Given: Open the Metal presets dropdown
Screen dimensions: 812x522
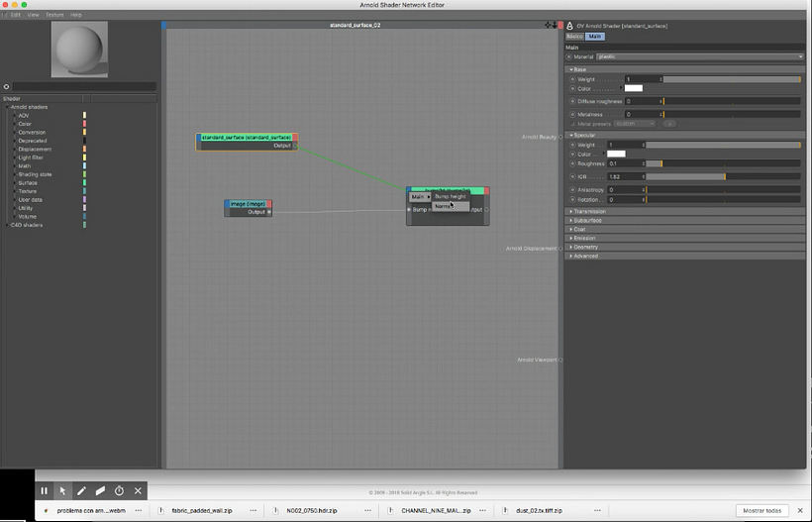Looking at the screenshot, I should (x=635, y=124).
